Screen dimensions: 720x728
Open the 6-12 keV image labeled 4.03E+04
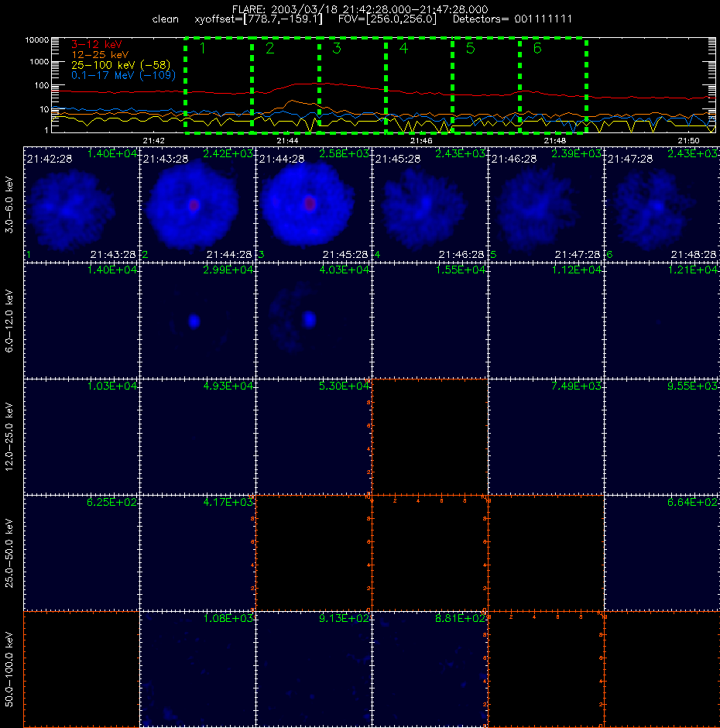point(314,321)
